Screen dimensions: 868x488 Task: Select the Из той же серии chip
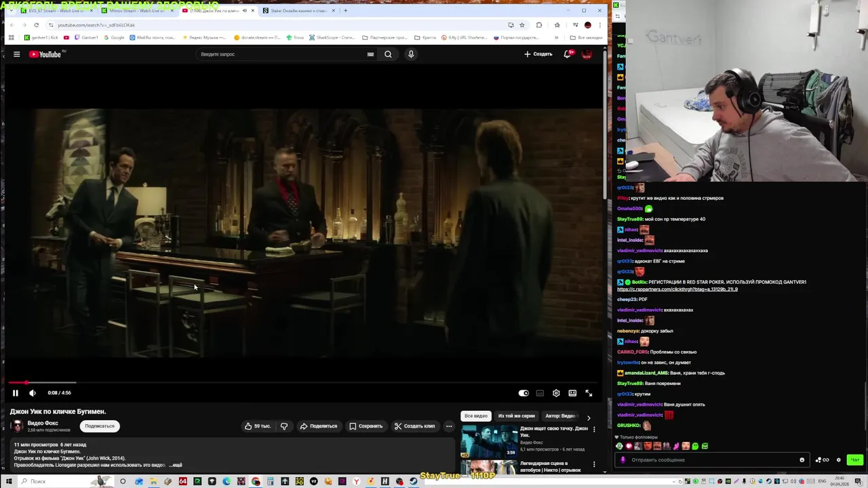tap(516, 416)
